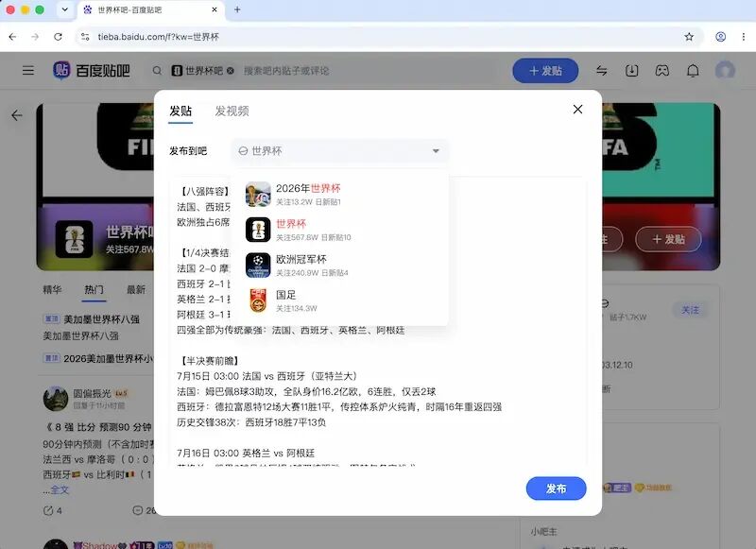Viewport: 756px width, 549px height.
Task: Click the share icon with count 4
Action: 48,510
